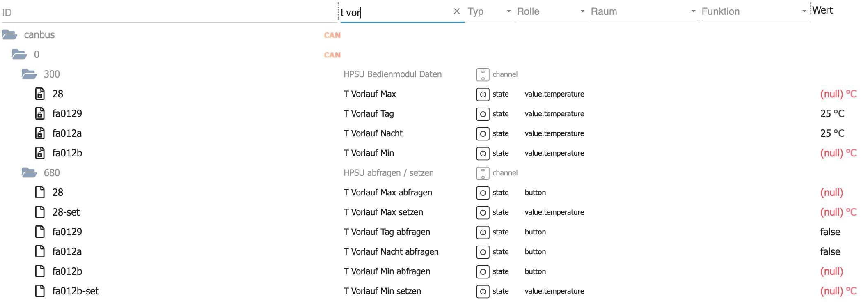Viewport: 868px width, 308px height.
Task: Select the T Vorlauf Min setzen row
Action: [382, 291]
